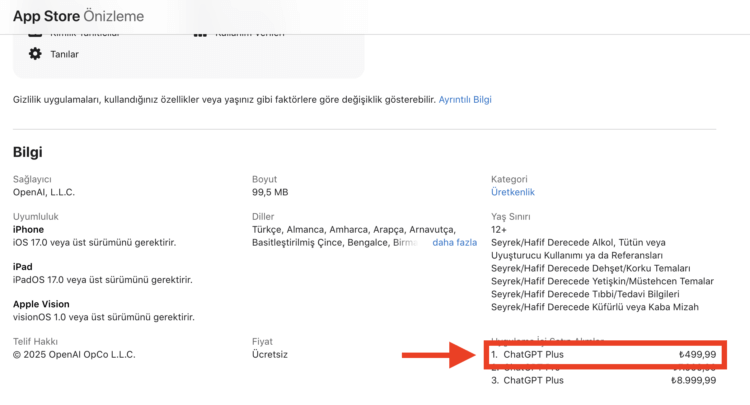Click the Diller label
750x405 pixels.
point(263,216)
